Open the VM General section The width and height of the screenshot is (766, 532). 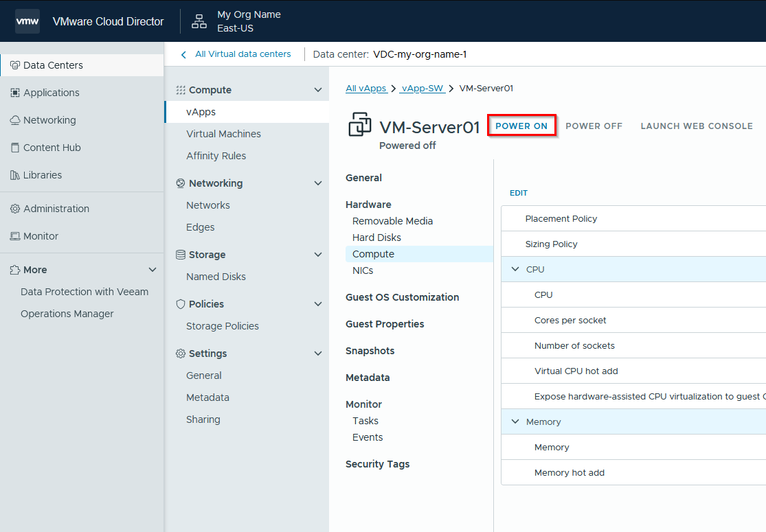click(x=363, y=178)
